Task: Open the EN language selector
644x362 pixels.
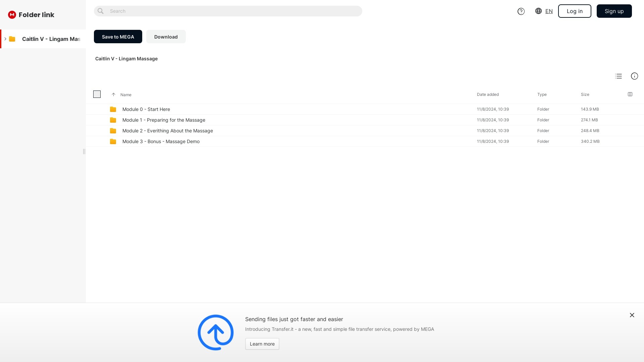Action: pos(549,11)
